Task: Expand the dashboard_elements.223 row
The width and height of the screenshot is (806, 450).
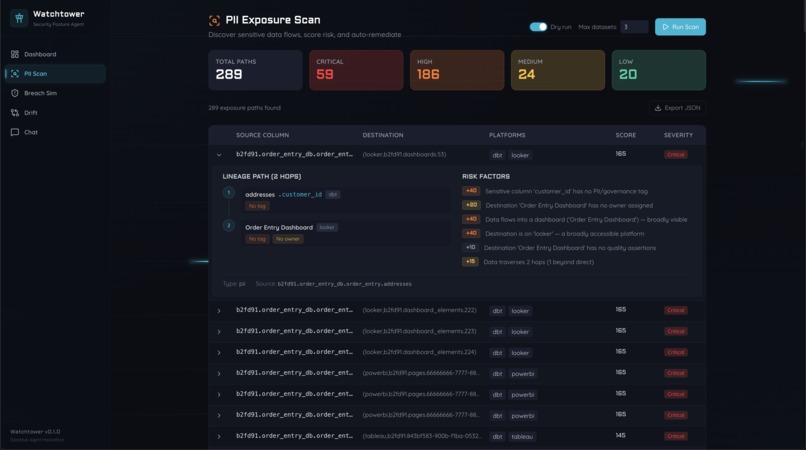Action: pos(219,332)
